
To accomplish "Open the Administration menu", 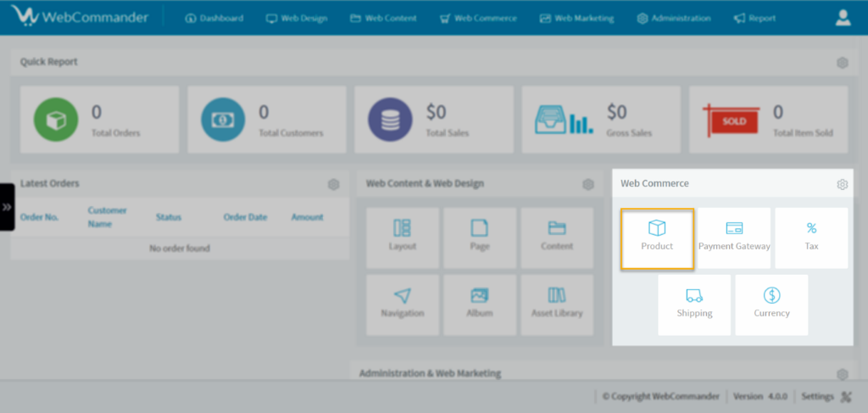I will [674, 19].
